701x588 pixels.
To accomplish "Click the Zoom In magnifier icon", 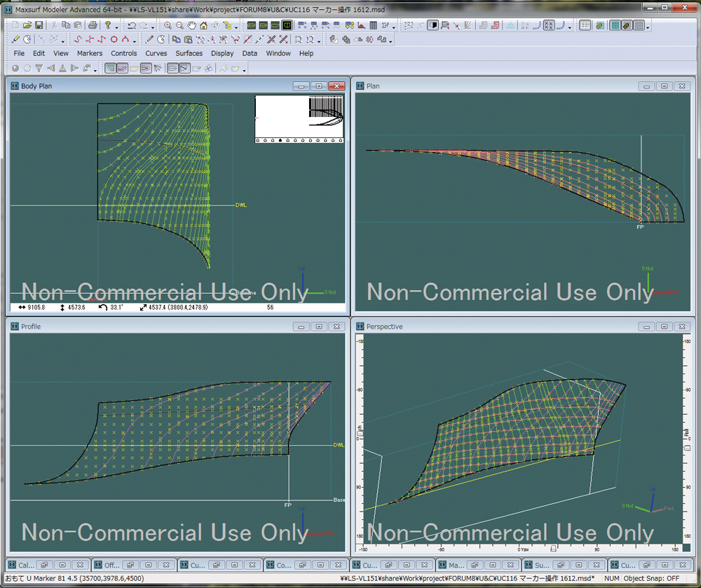I will click(x=168, y=26).
